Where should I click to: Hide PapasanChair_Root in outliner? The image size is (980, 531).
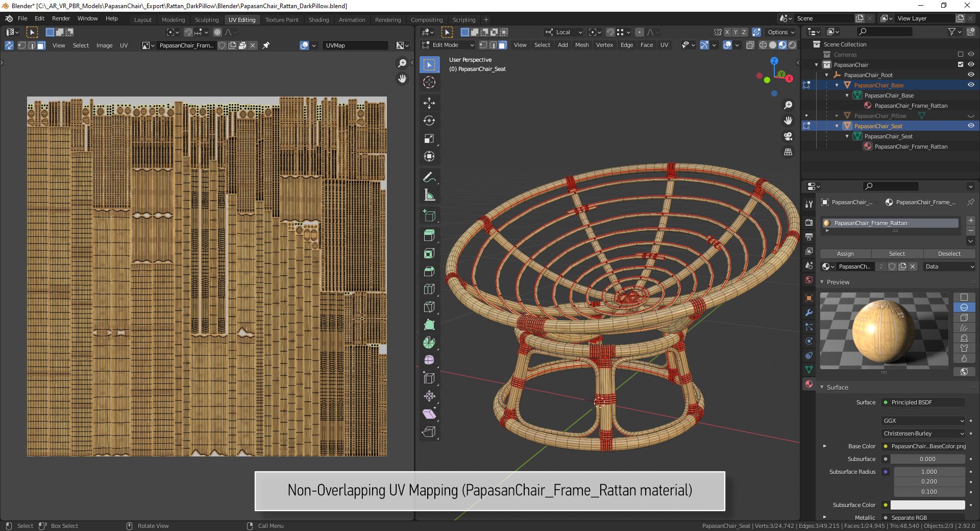pos(971,75)
